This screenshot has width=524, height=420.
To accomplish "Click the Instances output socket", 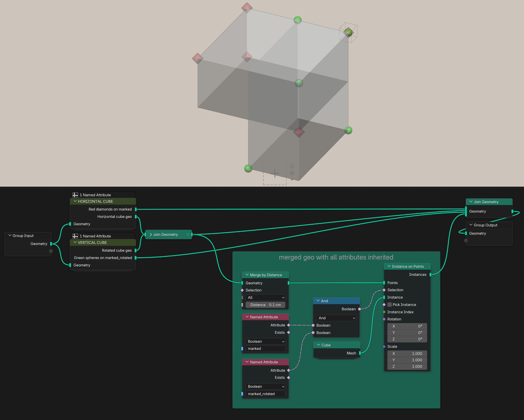I will click(430, 275).
